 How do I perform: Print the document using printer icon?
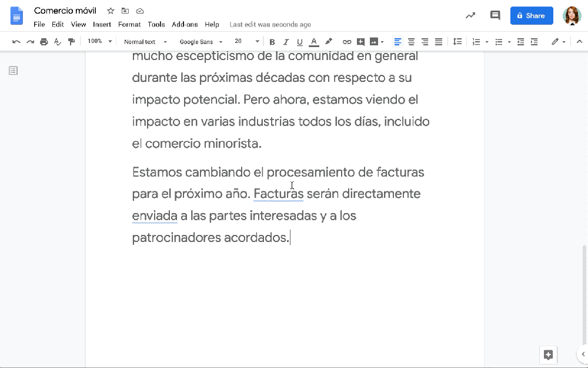44,42
